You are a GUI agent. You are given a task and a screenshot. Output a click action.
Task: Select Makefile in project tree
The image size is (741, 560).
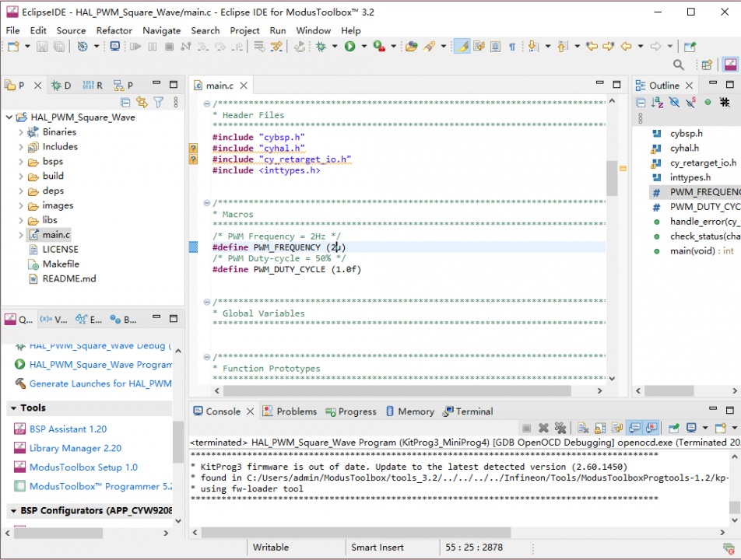(x=61, y=264)
